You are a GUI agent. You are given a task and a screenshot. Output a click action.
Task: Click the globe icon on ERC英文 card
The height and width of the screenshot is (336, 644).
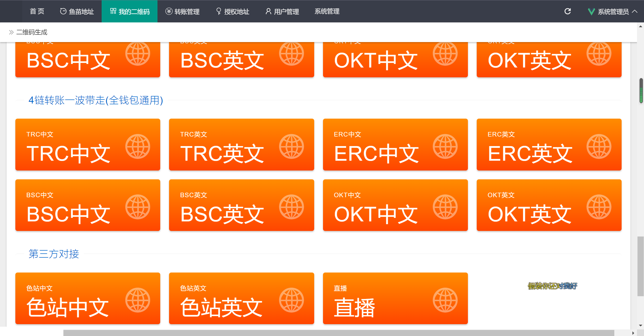(599, 146)
